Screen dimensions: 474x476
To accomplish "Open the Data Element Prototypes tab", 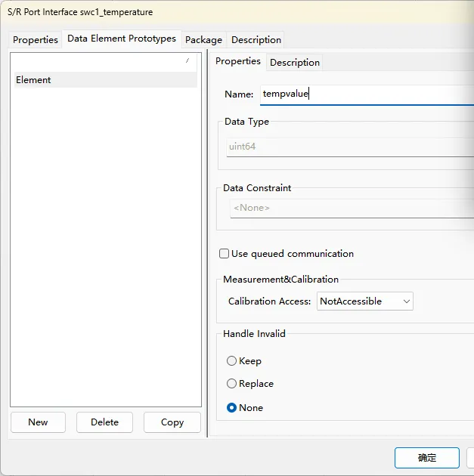I will pos(122,39).
